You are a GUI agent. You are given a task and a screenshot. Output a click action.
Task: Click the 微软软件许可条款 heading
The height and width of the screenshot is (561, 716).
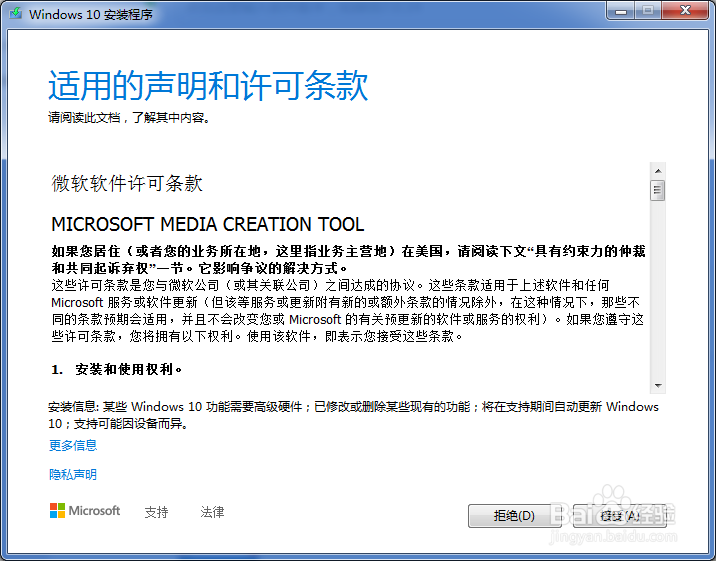[127, 184]
